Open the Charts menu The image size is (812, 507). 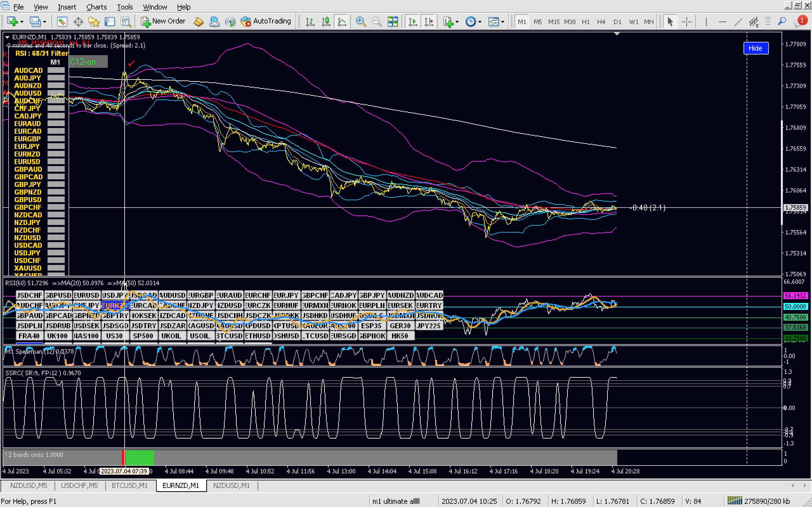96,7
